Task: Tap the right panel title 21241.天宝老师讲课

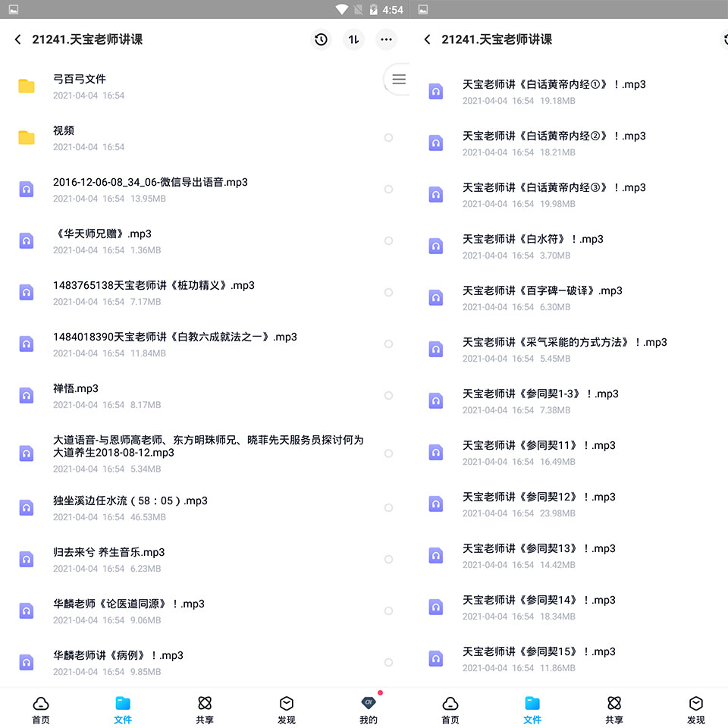Action: coord(497,39)
